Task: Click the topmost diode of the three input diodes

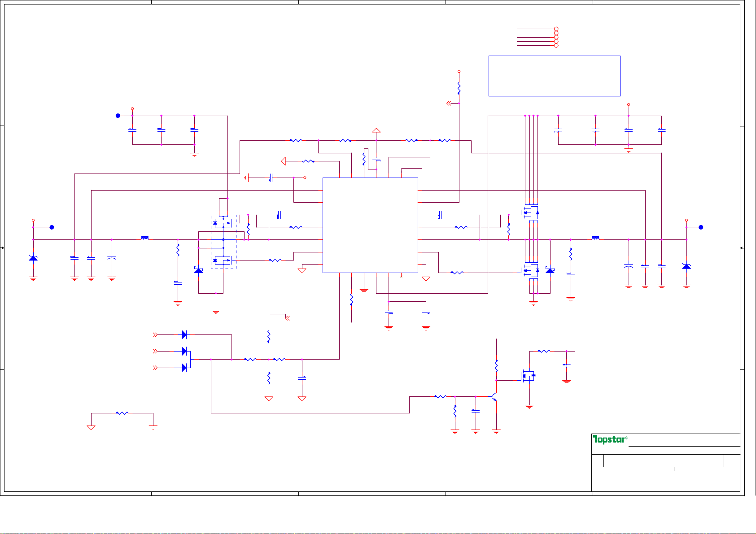Action: [x=184, y=334]
